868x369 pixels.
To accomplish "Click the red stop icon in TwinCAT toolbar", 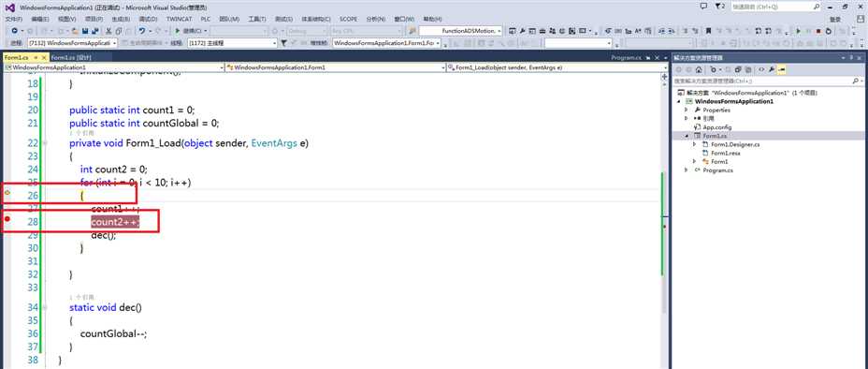I will (818, 31).
